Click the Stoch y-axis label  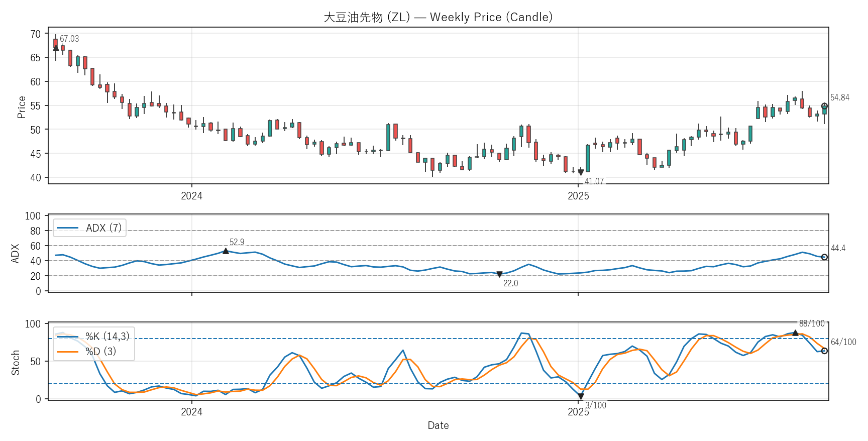click(x=15, y=363)
